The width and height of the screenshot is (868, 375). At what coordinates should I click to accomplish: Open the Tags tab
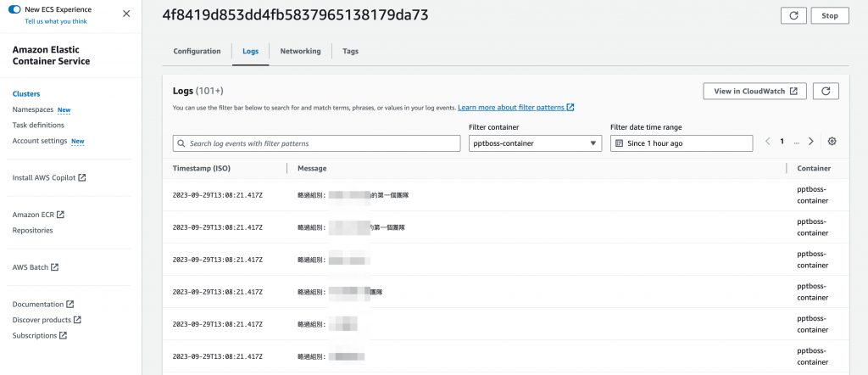coord(350,51)
